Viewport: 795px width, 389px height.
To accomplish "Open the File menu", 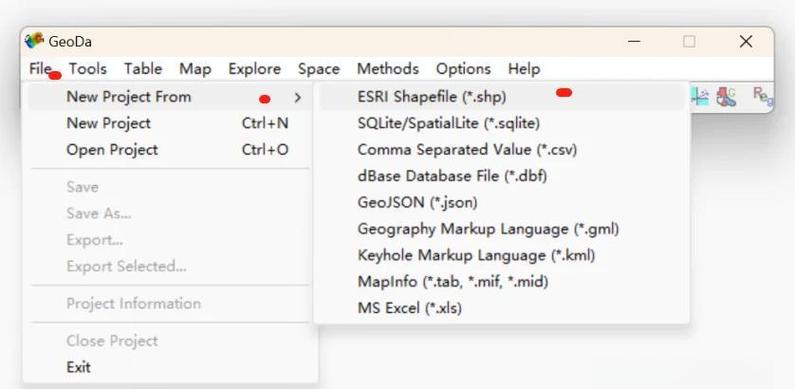I will click(x=40, y=69).
